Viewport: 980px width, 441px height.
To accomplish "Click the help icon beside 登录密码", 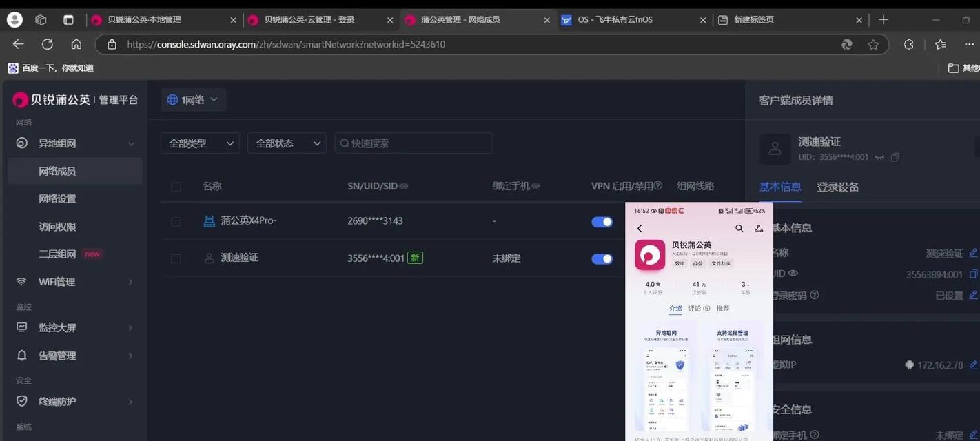I will tap(815, 295).
